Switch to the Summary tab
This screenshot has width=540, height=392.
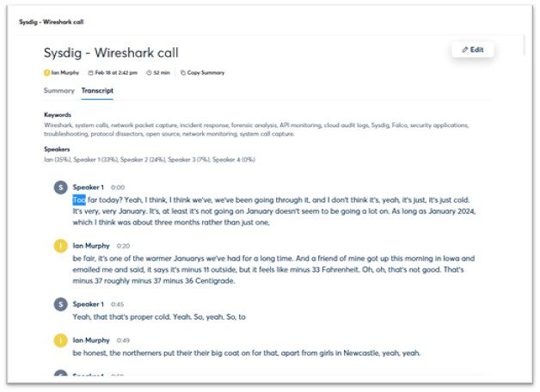[58, 90]
